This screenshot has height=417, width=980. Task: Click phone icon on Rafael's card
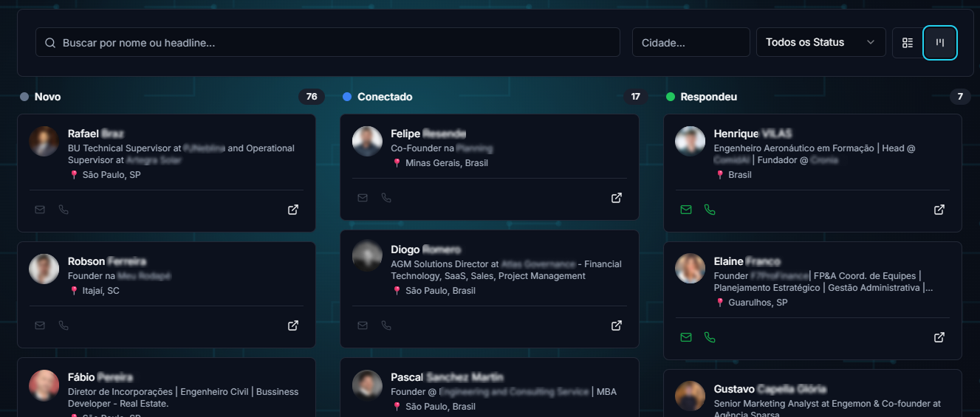(x=64, y=210)
